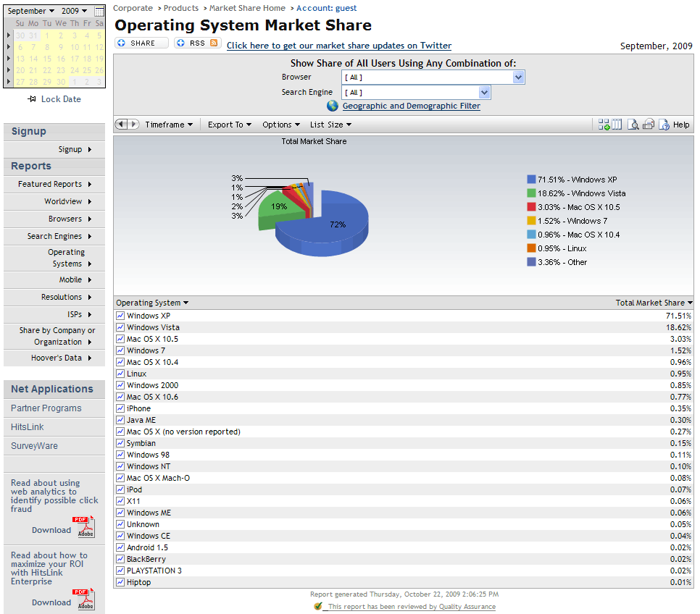The image size is (700, 614).
Task: Open the Partner Programs link
Action: click(46, 408)
